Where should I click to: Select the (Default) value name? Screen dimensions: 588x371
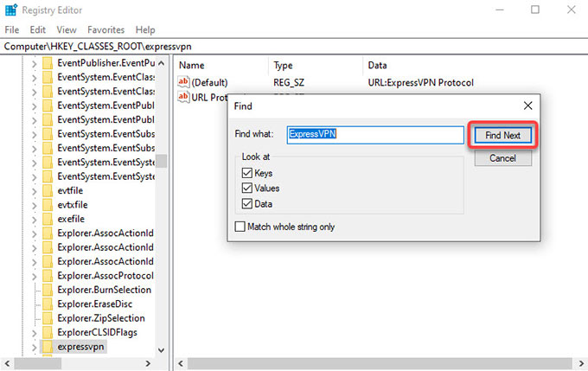209,82
